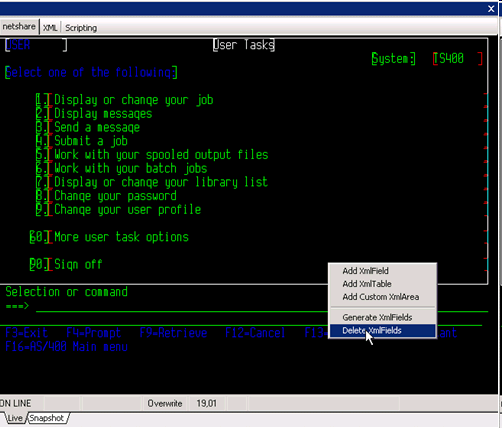The width and height of the screenshot is (502, 428).
Task: Click F16=AS/400 Main menu label
Action: 66,346
